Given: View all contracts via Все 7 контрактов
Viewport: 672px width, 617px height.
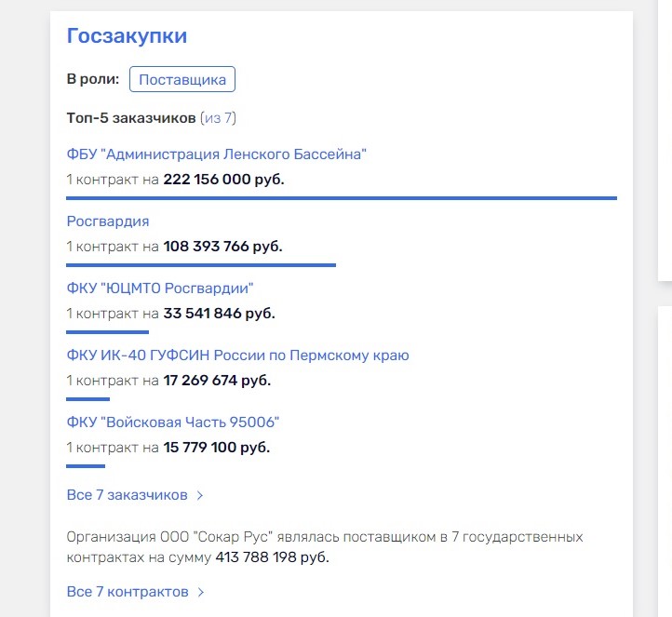Looking at the screenshot, I should pyautogui.click(x=128, y=592).
